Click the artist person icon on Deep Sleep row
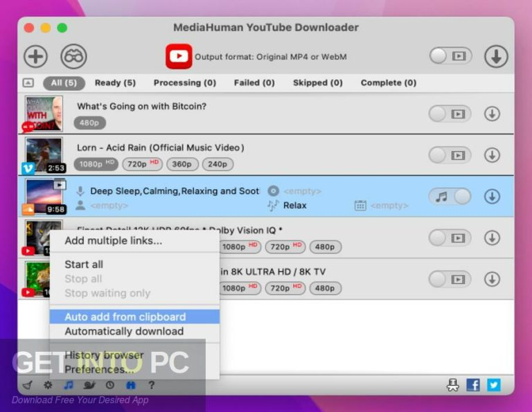The width and height of the screenshot is (532, 412). 80,205
